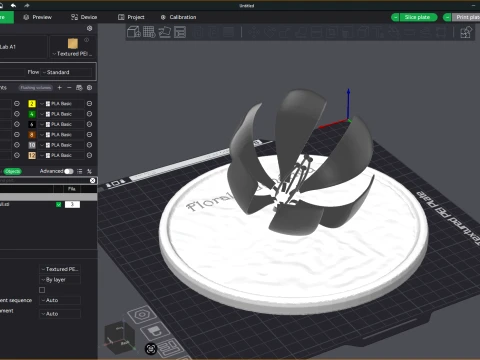
Task: Edit preset icon right of filament 2
Action: coord(89,104)
